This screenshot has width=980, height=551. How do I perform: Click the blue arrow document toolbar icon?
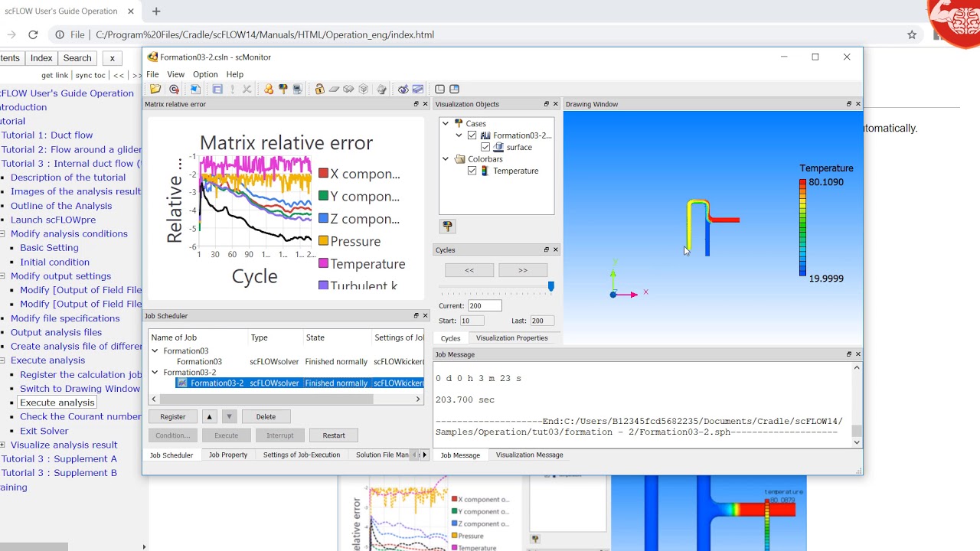point(195,90)
